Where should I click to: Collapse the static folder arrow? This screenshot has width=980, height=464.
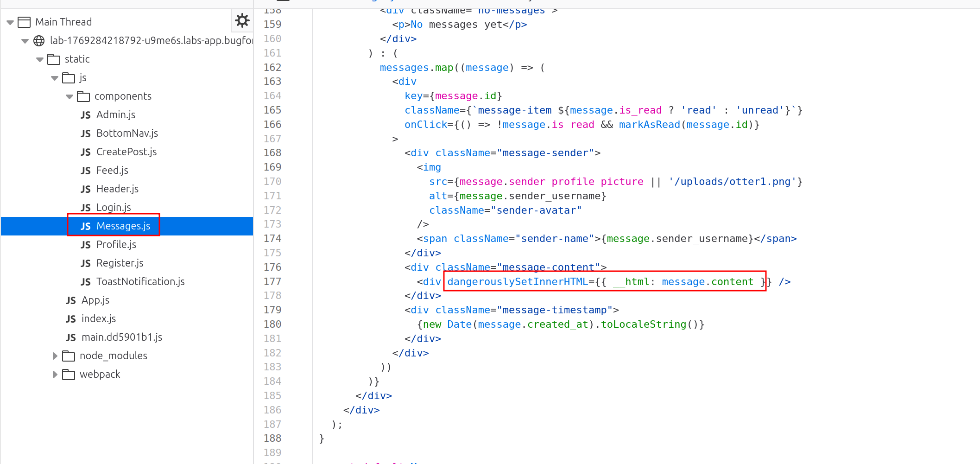[x=40, y=59]
